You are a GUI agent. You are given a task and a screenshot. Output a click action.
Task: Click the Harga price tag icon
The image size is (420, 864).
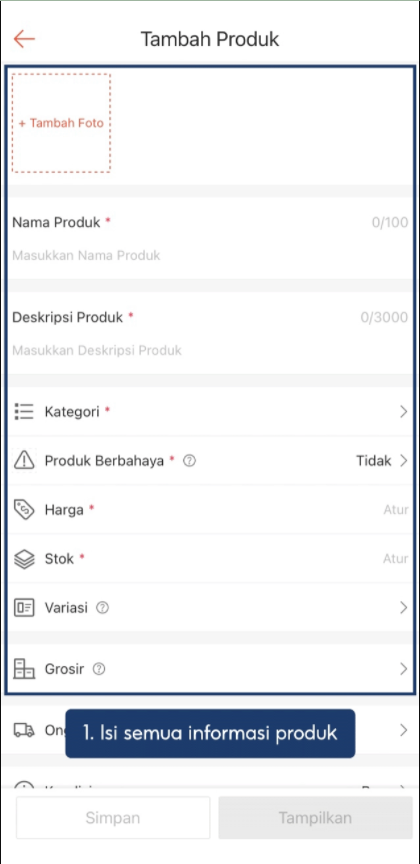[x=24, y=510]
